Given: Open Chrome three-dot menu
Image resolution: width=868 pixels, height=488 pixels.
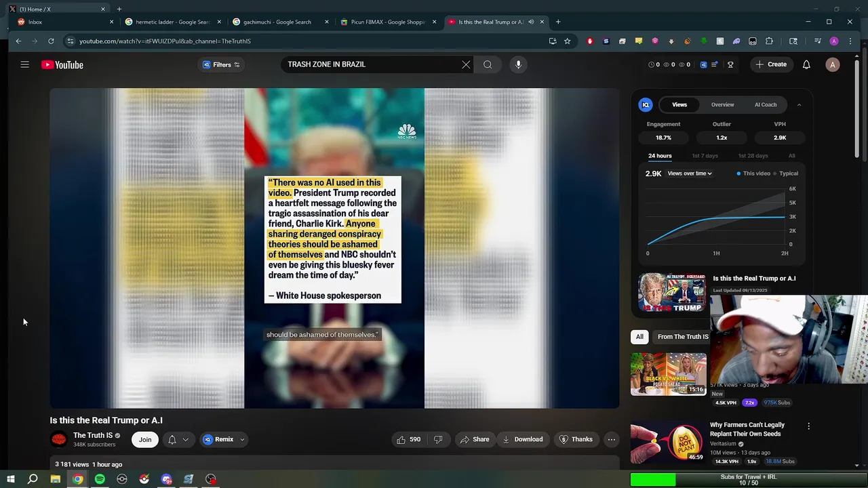Looking at the screenshot, I should pyautogui.click(x=850, y=41).
